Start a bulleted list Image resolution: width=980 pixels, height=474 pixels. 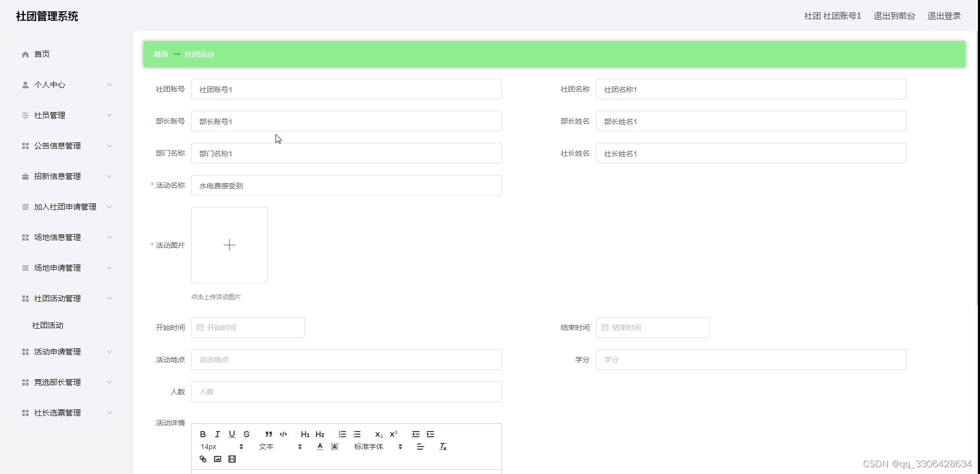[357, 434]
